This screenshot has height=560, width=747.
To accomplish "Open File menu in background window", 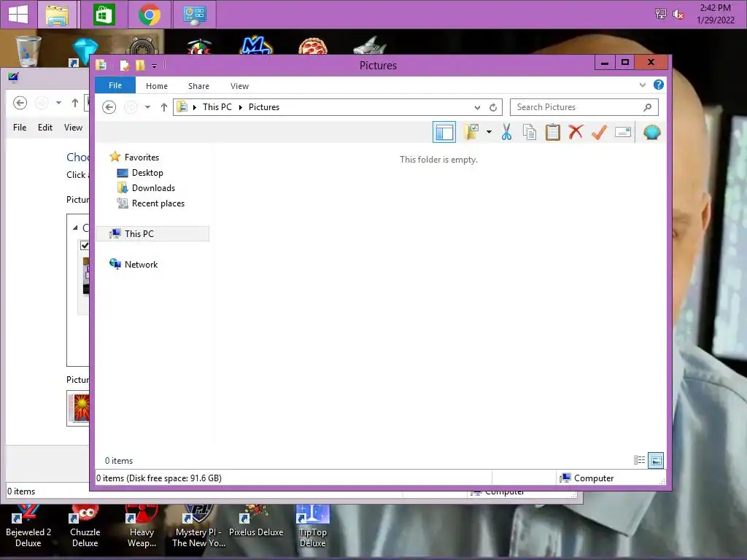I will [x=20, y=127].
